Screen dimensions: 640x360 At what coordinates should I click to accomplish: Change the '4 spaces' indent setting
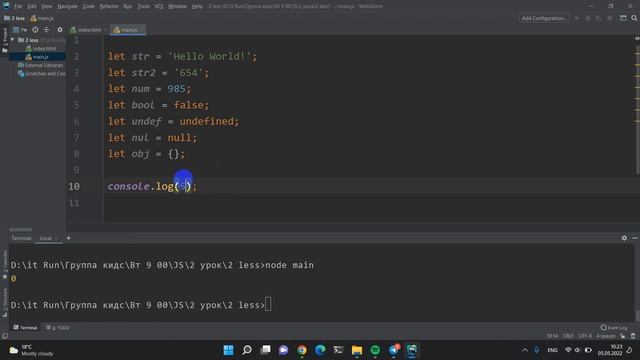605,336
